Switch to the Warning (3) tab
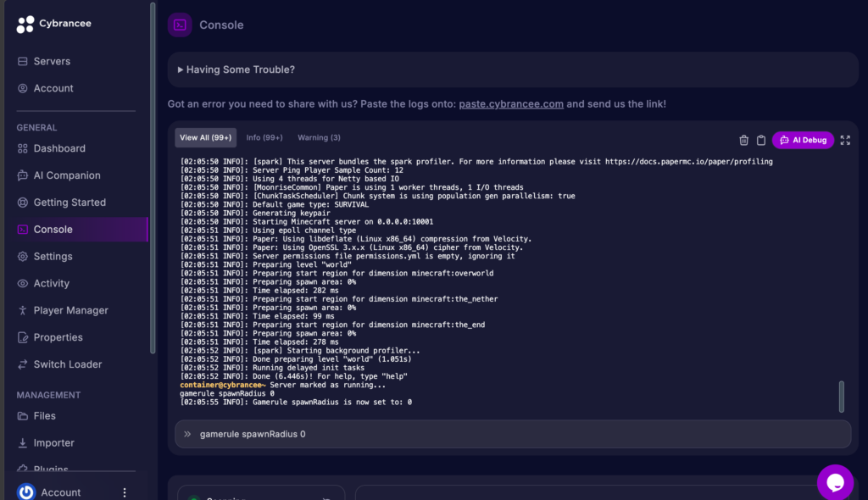 tap(319, 138)
